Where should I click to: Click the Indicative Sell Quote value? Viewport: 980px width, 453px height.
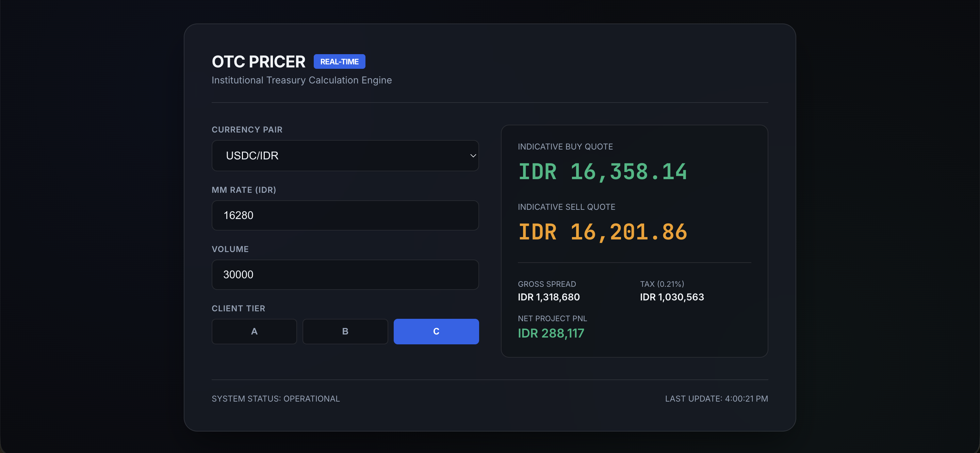603,232
